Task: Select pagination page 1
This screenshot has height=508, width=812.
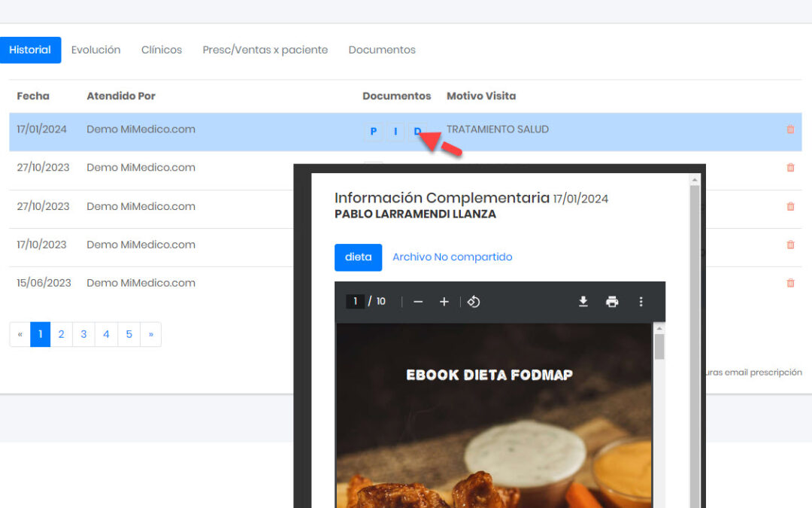Action: point(41,334)
